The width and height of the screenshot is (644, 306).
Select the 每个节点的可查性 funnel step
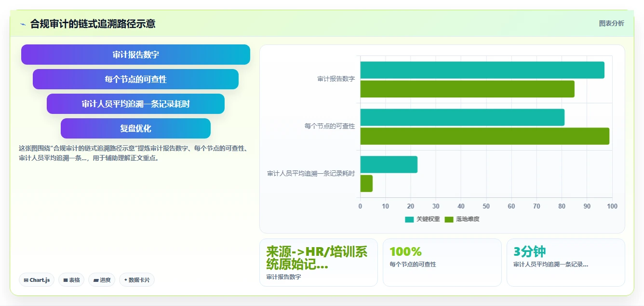coord(135,79)
